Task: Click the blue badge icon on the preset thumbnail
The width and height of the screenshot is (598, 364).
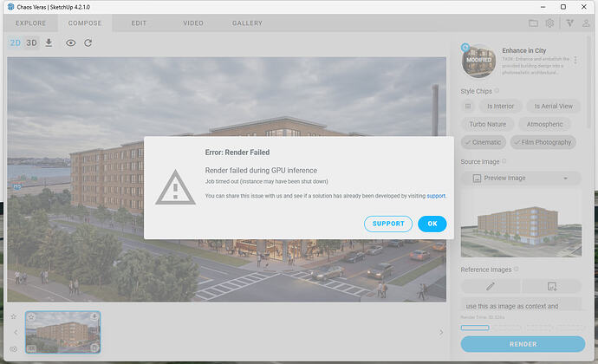Action: (465, 48)
